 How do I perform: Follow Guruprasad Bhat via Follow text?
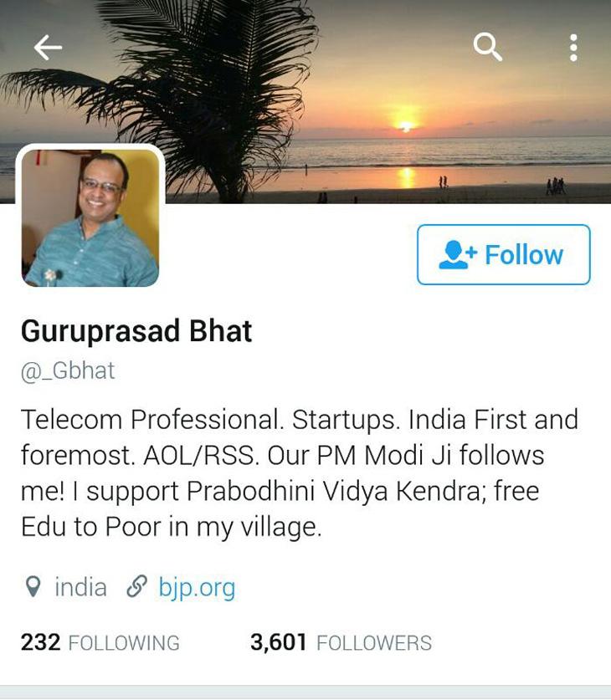pos(523,255)
